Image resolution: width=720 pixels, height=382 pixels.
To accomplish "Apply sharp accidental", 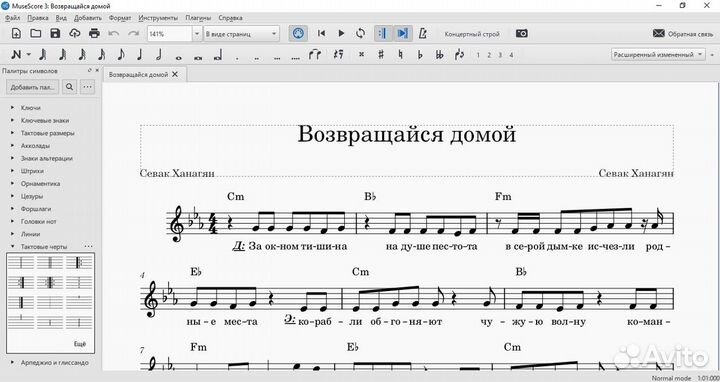I will point(381,55).
